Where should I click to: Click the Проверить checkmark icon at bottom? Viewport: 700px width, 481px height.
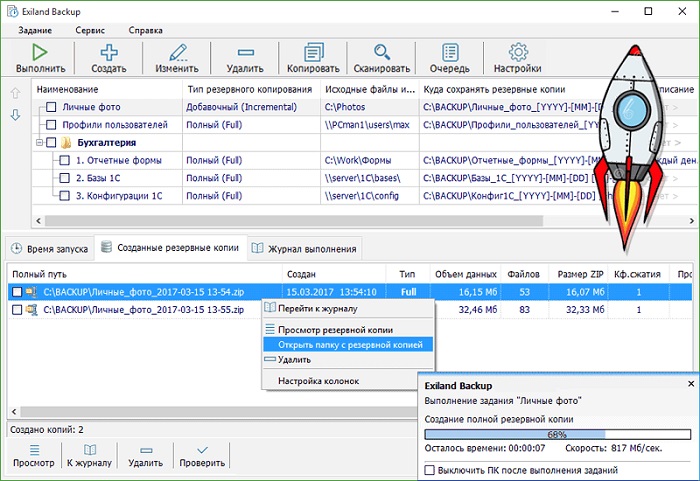tap(203, 451)
